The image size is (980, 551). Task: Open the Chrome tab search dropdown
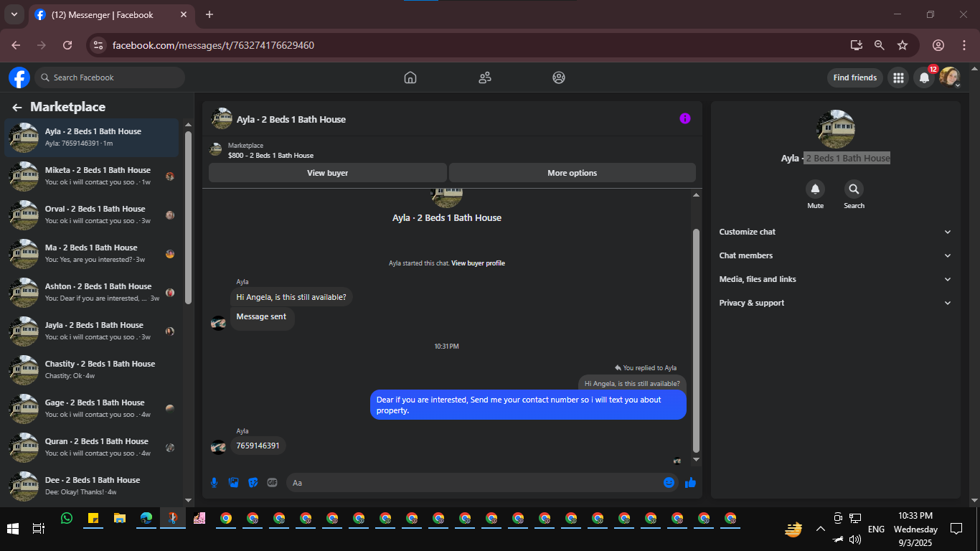point(14,14)
